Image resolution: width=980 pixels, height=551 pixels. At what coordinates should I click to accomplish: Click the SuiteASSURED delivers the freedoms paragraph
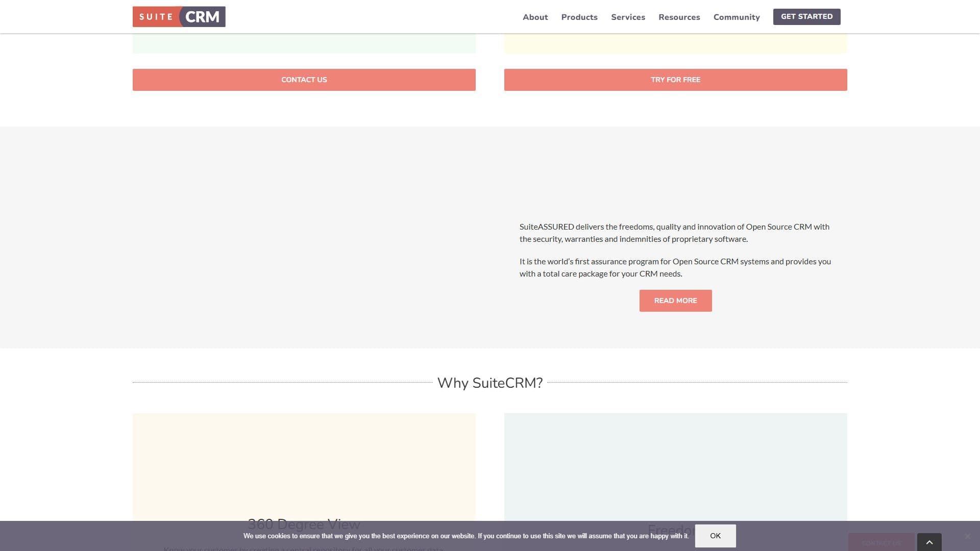tap(675, 233)
